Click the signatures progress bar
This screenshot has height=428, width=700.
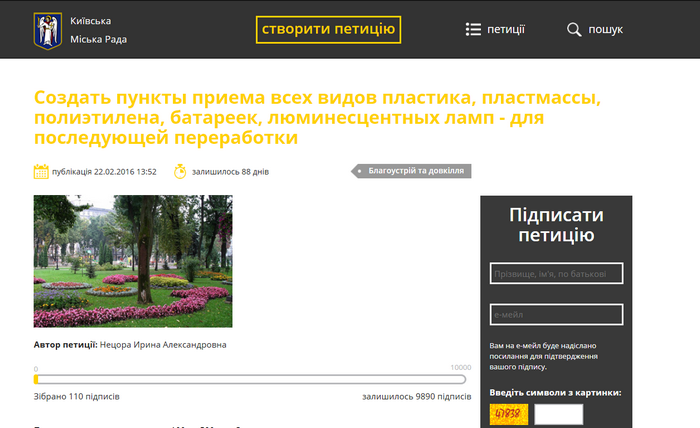tap(250, 379)
